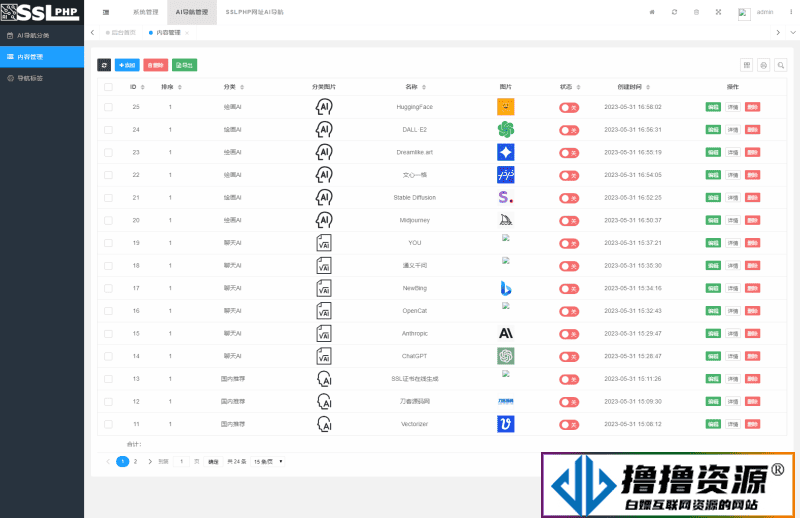Click details button in Stable Diffusion row

point(733,198)
